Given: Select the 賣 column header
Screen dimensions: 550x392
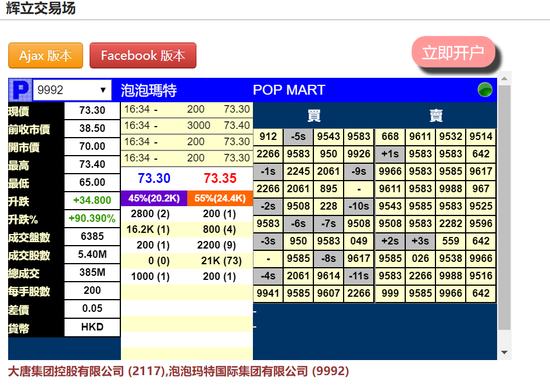Looking at the screenshot, I should click(x=436, y=115).
